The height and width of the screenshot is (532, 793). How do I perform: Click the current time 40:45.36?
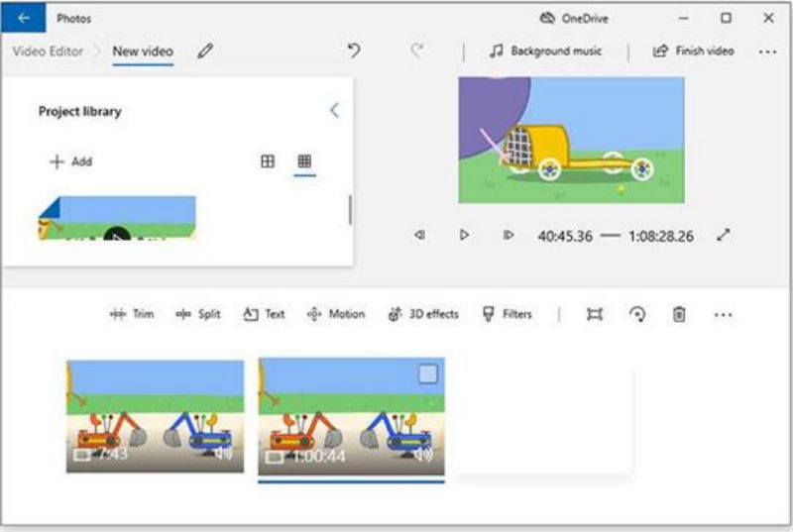click(565, 236)
